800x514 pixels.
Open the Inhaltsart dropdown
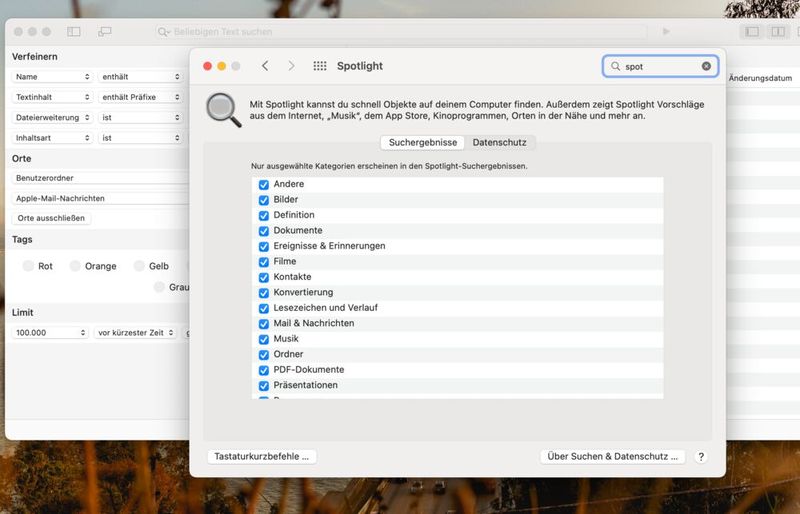[x=52, y=138]
